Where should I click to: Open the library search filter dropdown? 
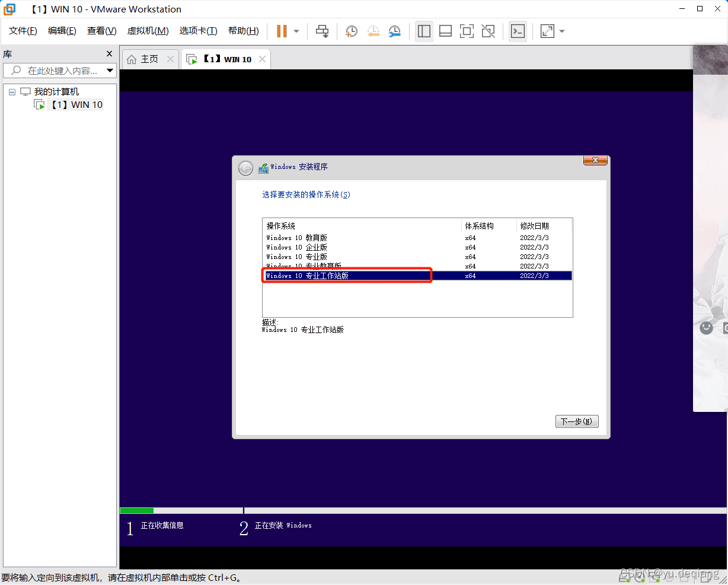click(110, 71)
